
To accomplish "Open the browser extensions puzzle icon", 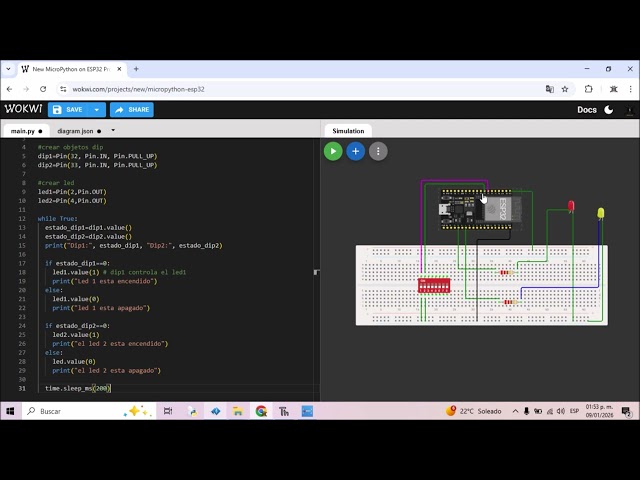I will click(588, 89).
